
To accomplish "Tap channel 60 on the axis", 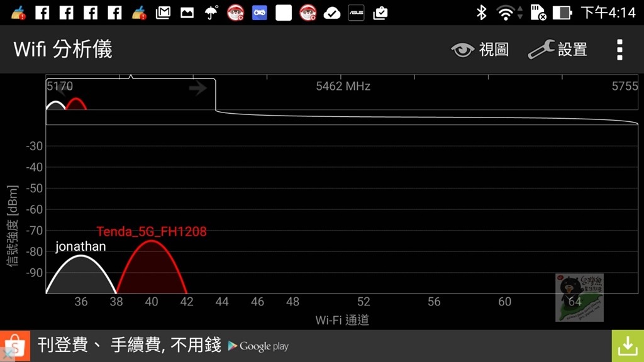I will pyautogui.click(x=505, y=302).
